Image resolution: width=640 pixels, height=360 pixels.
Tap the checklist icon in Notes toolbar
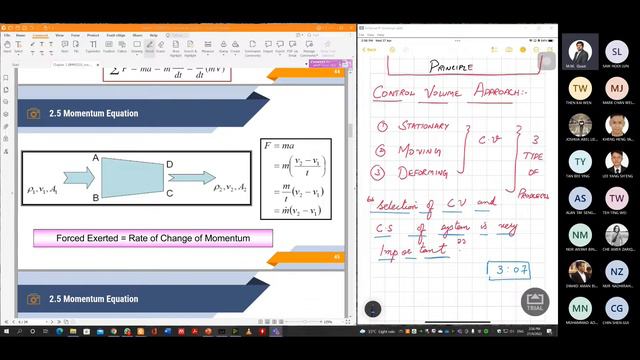[494, 50]
